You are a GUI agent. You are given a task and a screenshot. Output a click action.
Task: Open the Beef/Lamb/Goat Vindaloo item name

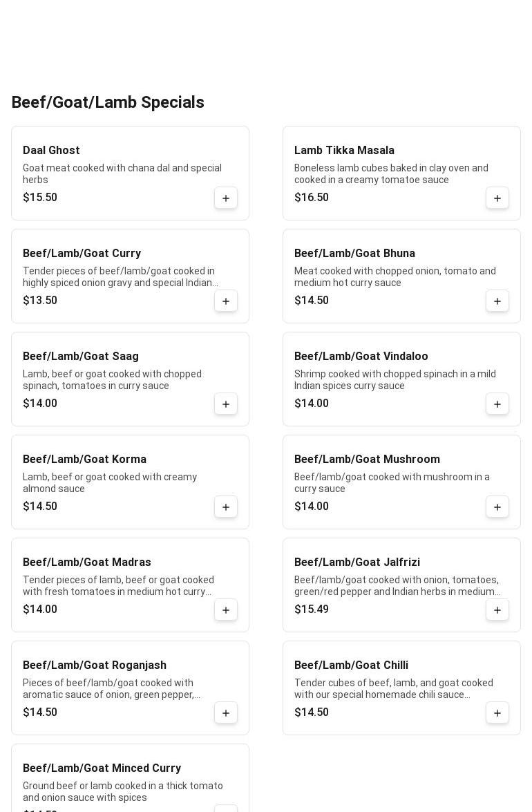361,357
